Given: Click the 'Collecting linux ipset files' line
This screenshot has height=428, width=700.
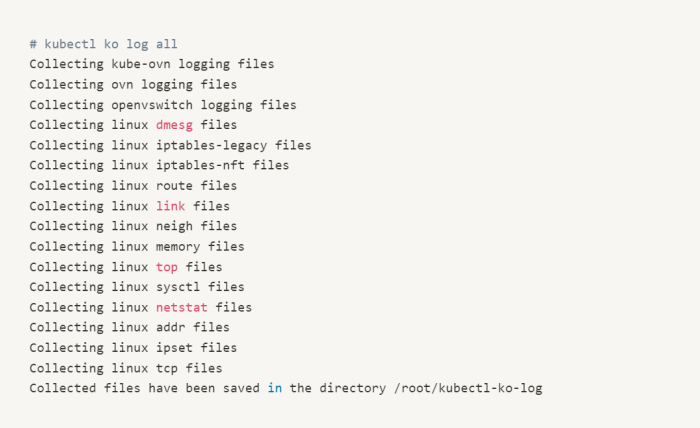Looking at the screenshot, I should click(133, 347).
